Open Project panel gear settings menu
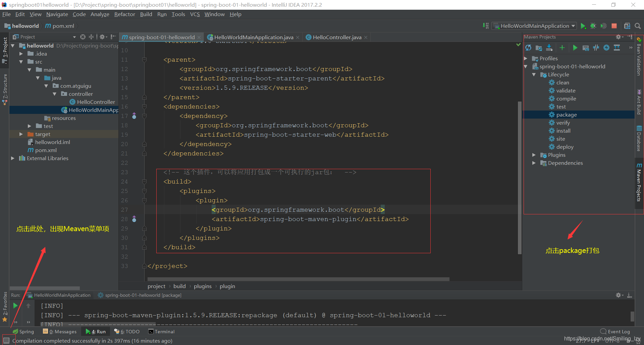This screenshot has width=644, height=345. pyautogui.click(x=103, y=37)
